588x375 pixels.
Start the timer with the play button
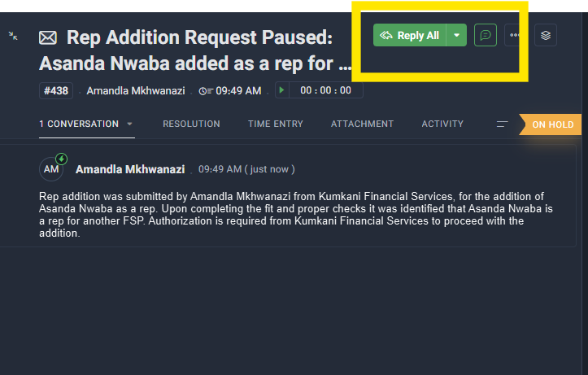pyautogui.click(x=281, y=90)
